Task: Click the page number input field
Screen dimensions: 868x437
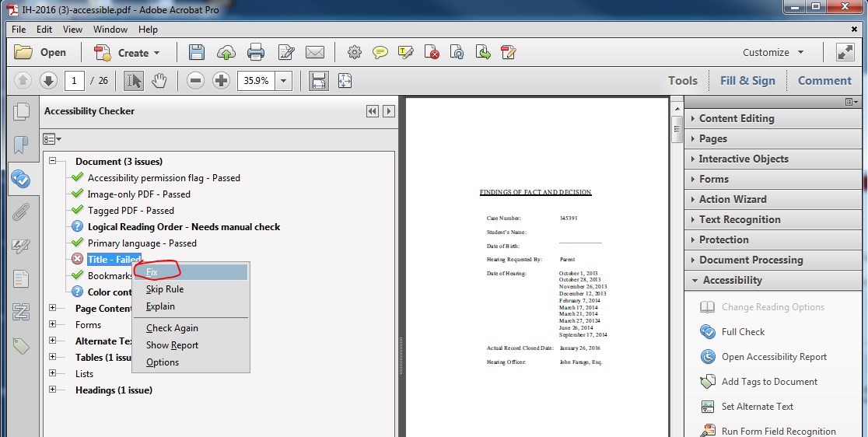Action: [x=75, y=81]
